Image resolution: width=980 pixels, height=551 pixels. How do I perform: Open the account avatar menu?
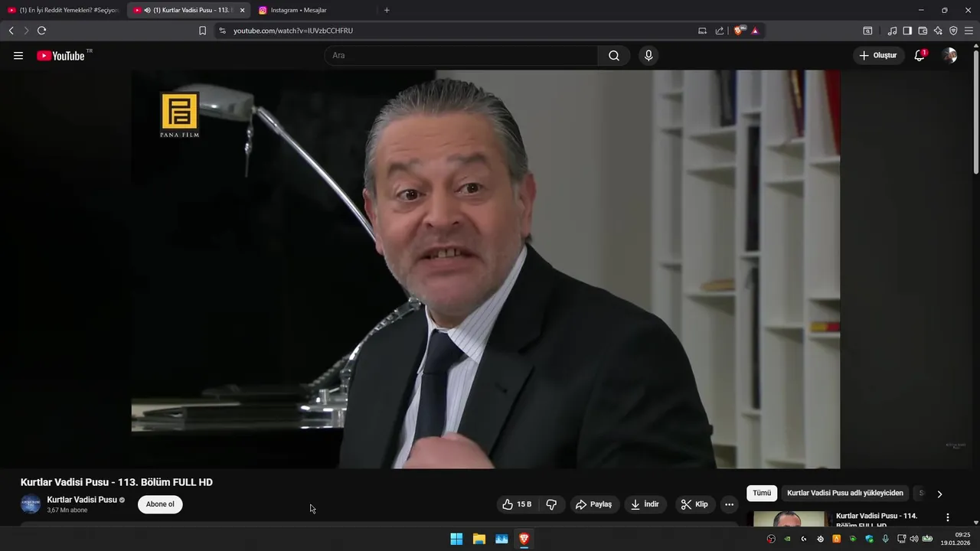[x=949, y=55]
